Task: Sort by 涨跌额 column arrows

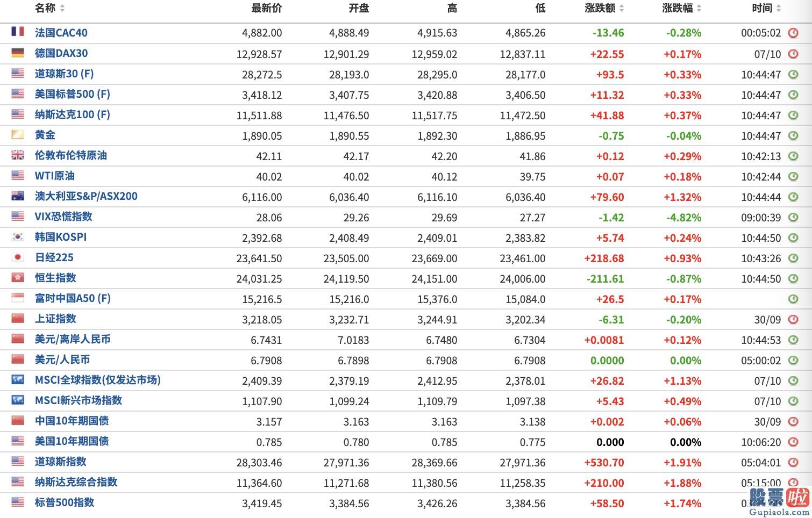Action: [622, 8]
